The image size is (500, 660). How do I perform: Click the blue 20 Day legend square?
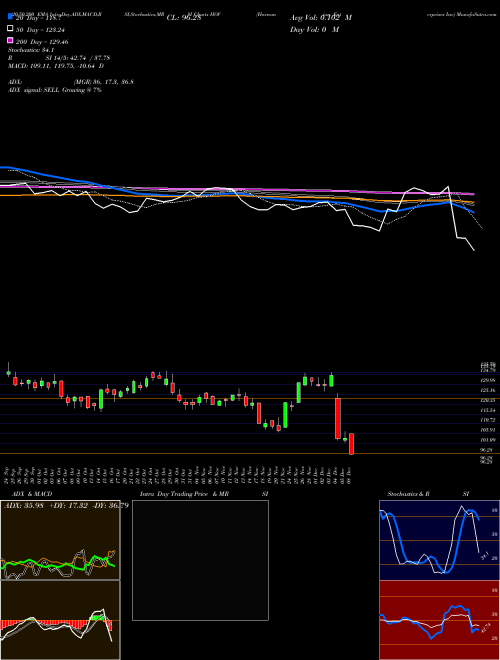(x=10, y=17)
